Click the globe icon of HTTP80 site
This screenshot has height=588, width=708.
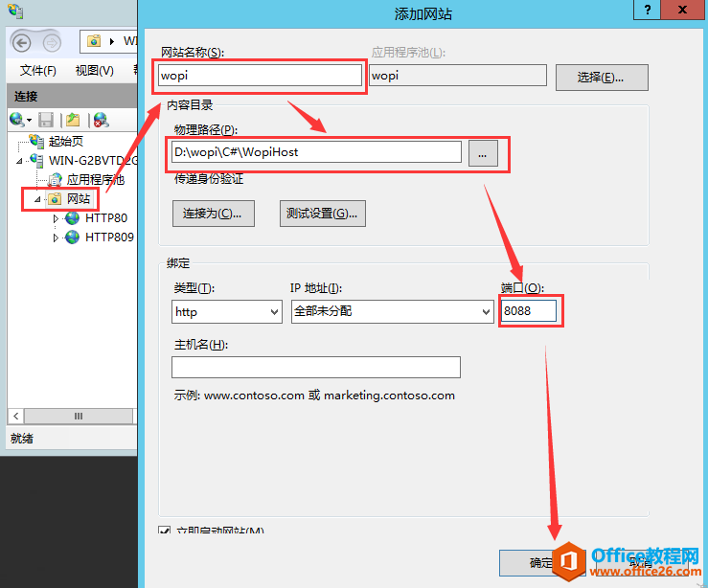[x=72, y=218]
